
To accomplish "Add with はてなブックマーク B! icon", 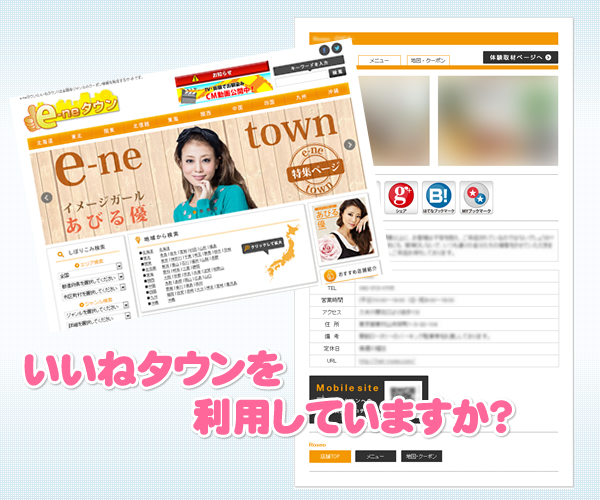I will pos(439,197).
